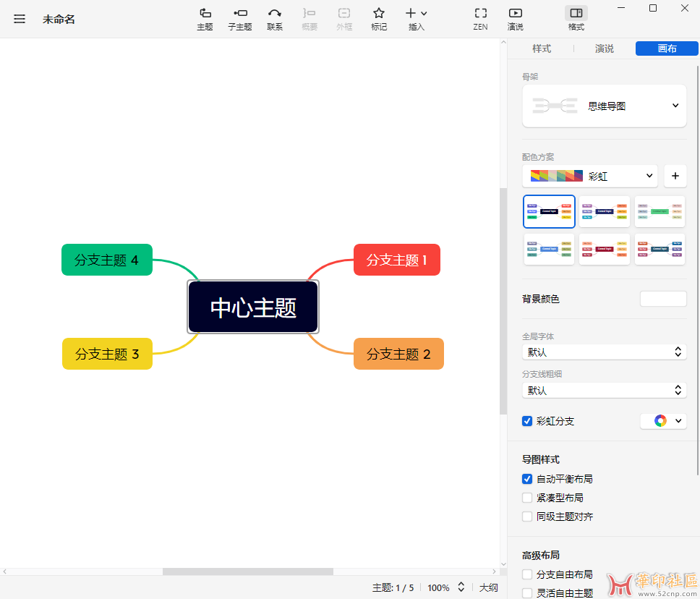Add a 子主题 subtopic

pos(240,20)
